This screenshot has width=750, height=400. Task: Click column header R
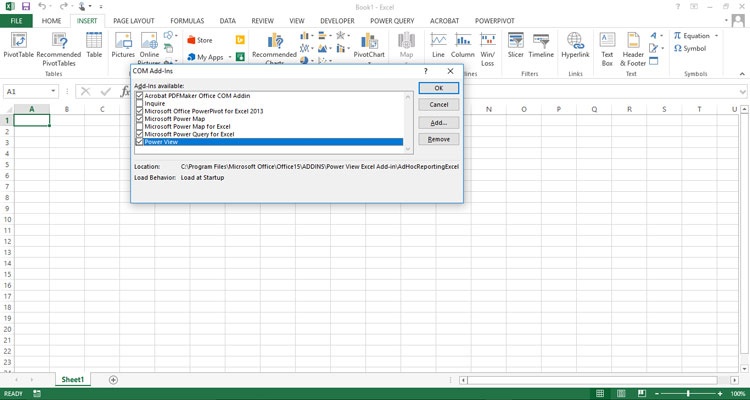coord(629,110)
